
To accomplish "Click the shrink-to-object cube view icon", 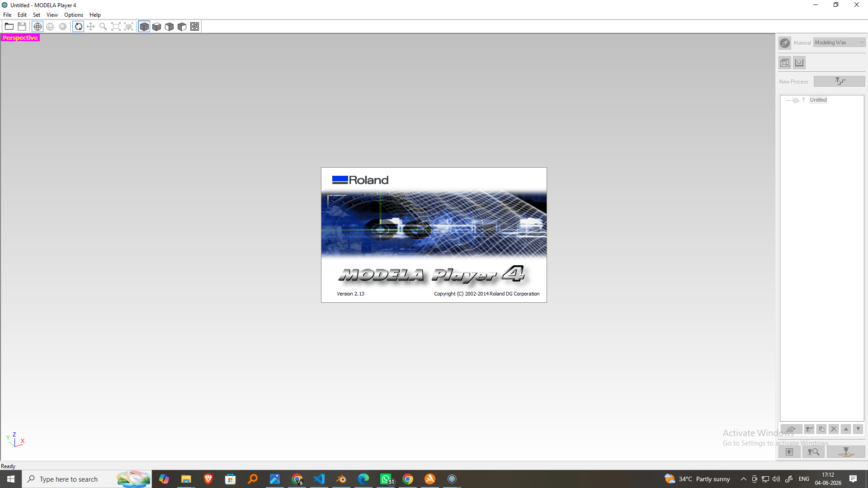I will point(129,27).
